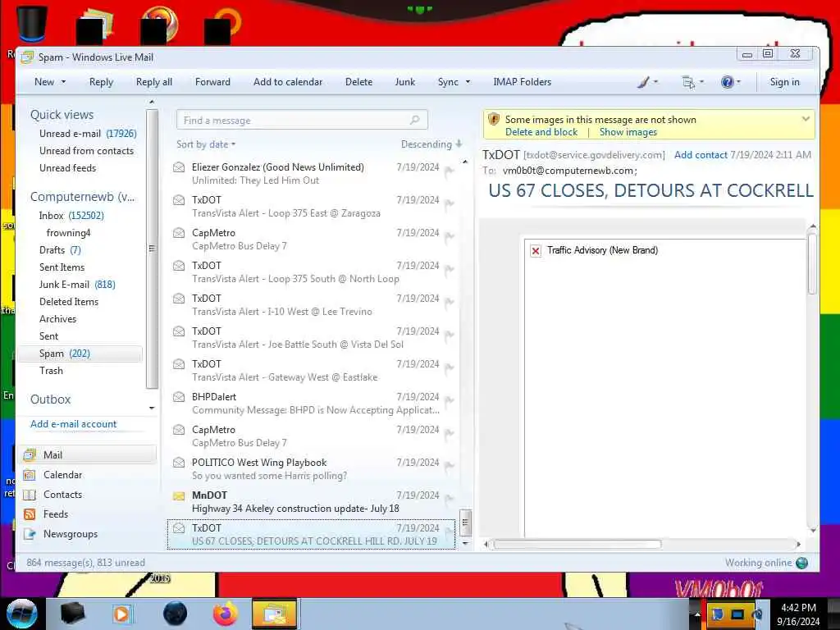Open the Sync dropdown arrow

tap(468, 82)
